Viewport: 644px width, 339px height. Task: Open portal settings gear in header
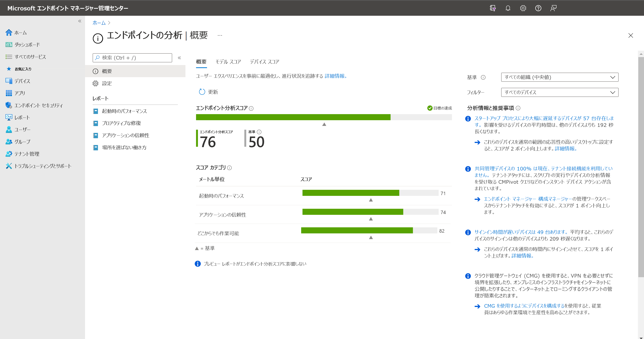[523, 8]
